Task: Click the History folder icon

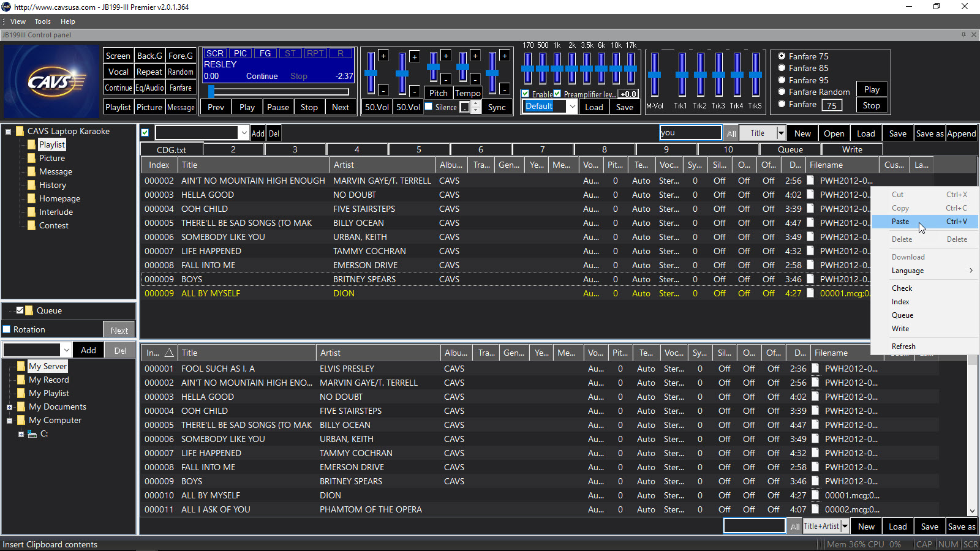Action: tap(32, 185)
